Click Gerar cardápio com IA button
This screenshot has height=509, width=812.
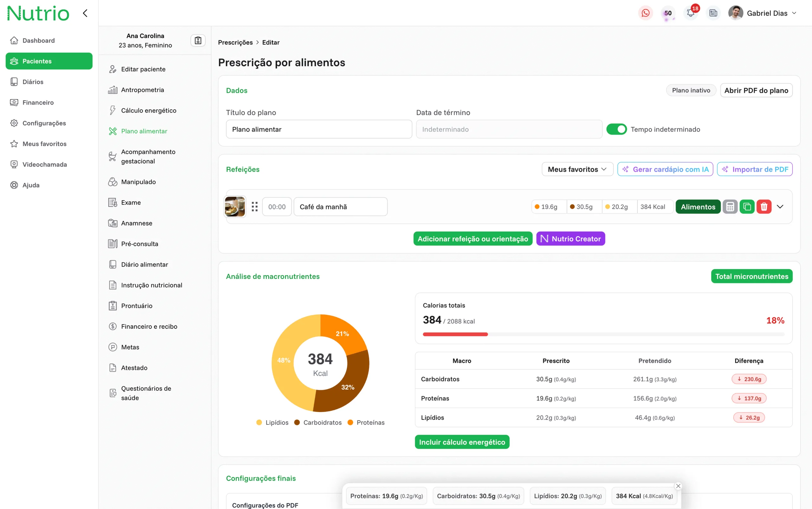coord(665,169)
